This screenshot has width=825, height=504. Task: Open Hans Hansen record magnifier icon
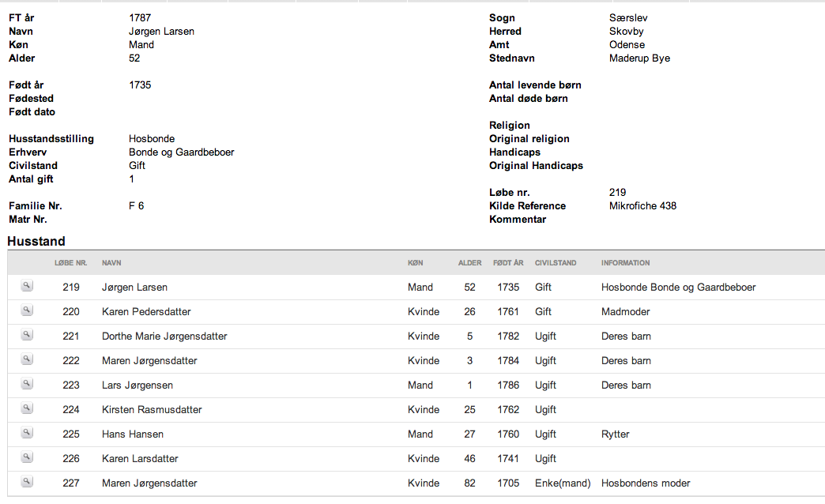pyautogui.click(x=27, y=433)
